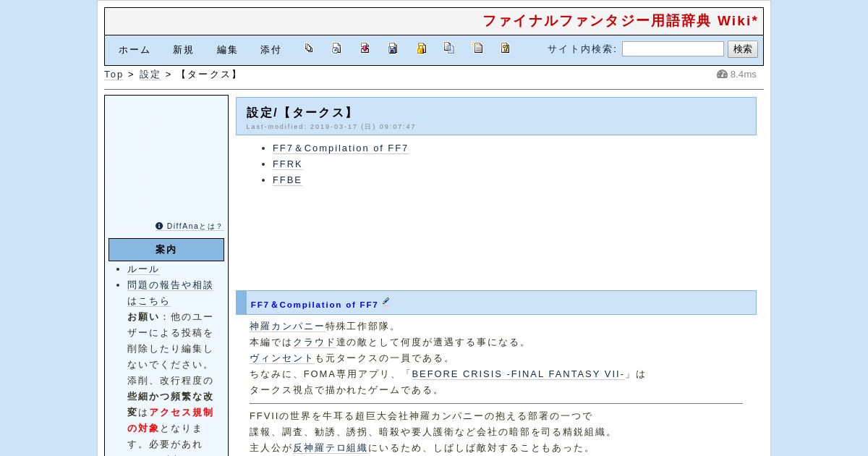Click the 検索 search button
Image resolution: width=868 pixels, height=456 pixels.
pos(743,49)
